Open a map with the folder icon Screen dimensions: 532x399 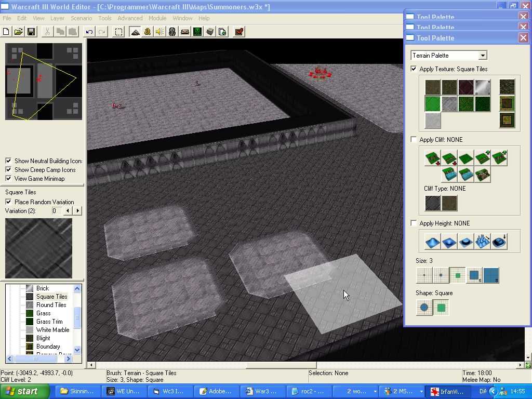click(19, 32)
